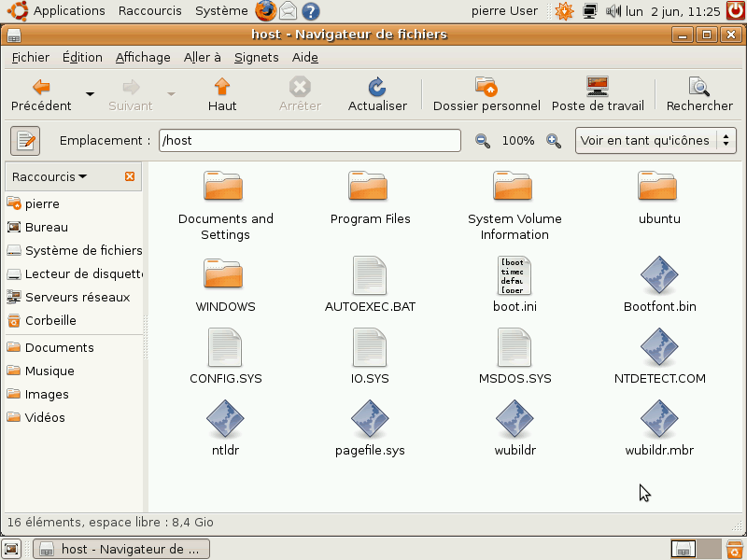This screenshot has height=560, width=747.
Task: Open the Système panel menu
Action: [x=221, y=11]
